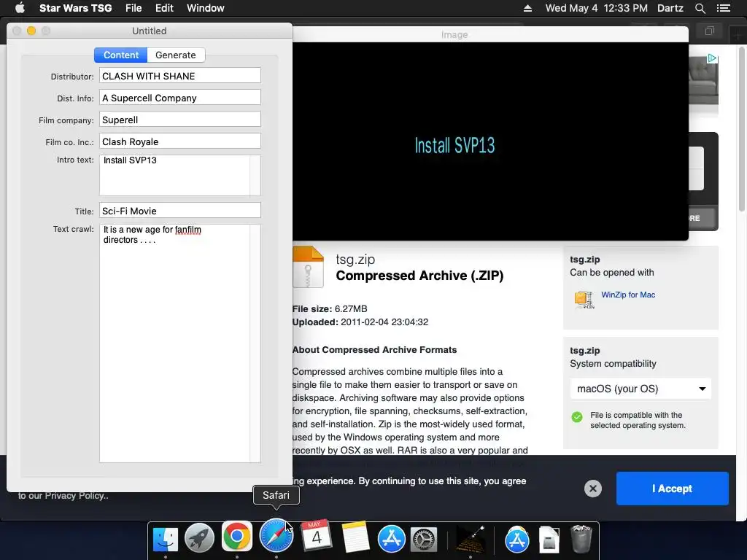Click the Safari compass icon in dock
Screen dimensions: 747x560
pyautogui.click(x=276, y=537)
